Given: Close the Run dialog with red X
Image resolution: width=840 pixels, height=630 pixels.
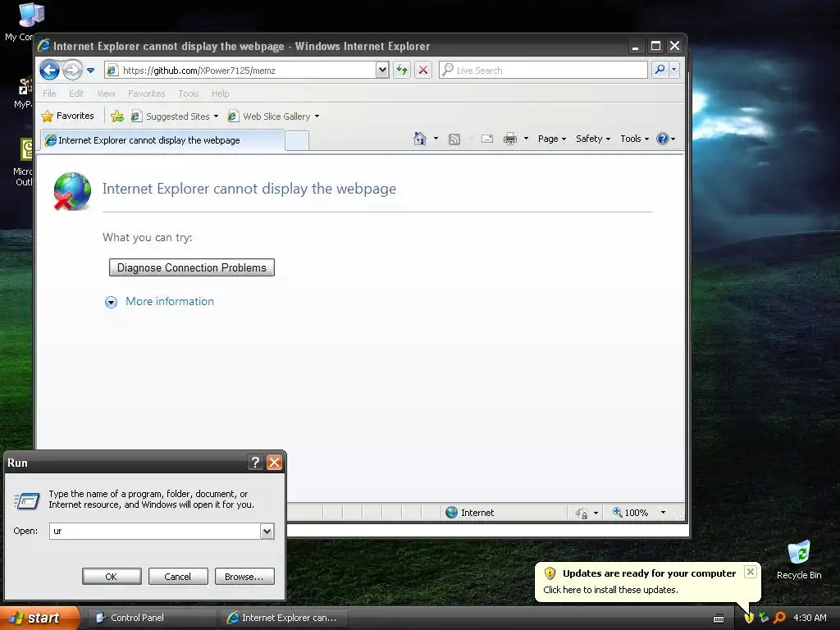Looking at the screenshot, I should click(274, 463).
